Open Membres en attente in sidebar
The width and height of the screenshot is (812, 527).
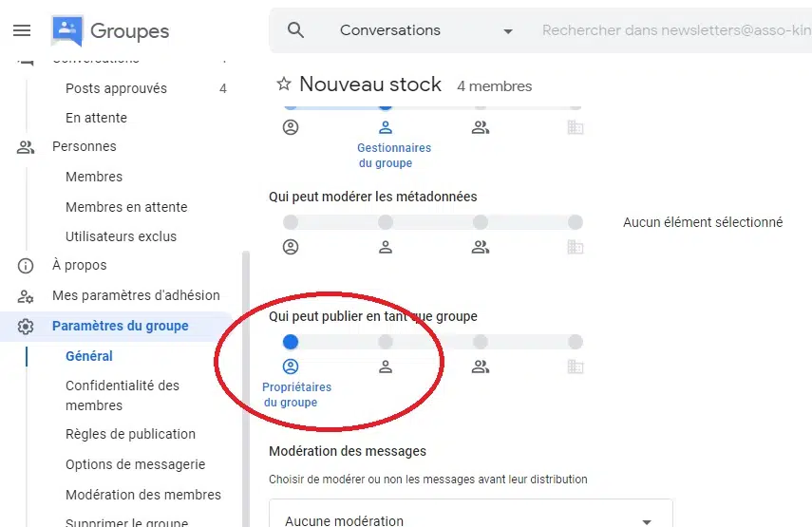coord(126,207)
